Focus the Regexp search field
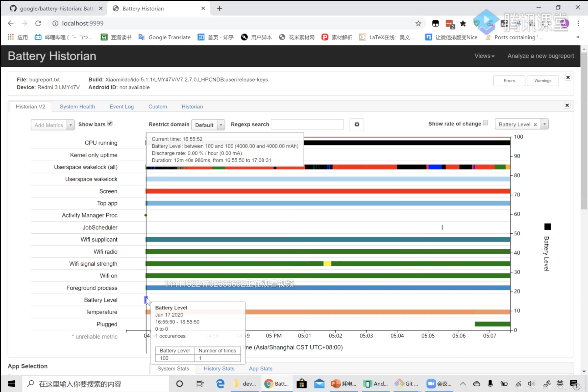Image resolution: width=588 pixels, height=392 pixels. pyautogui.click(x=307, y=125)
